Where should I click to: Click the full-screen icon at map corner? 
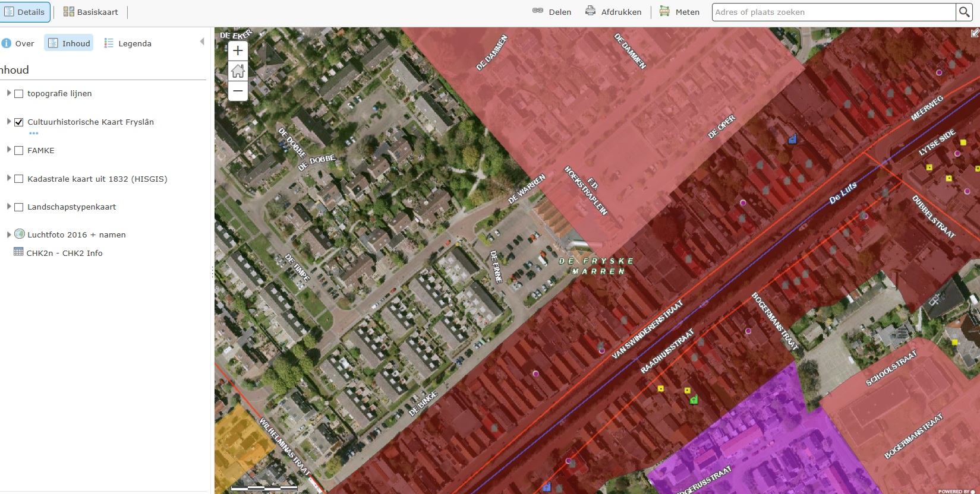coord(975,33)
